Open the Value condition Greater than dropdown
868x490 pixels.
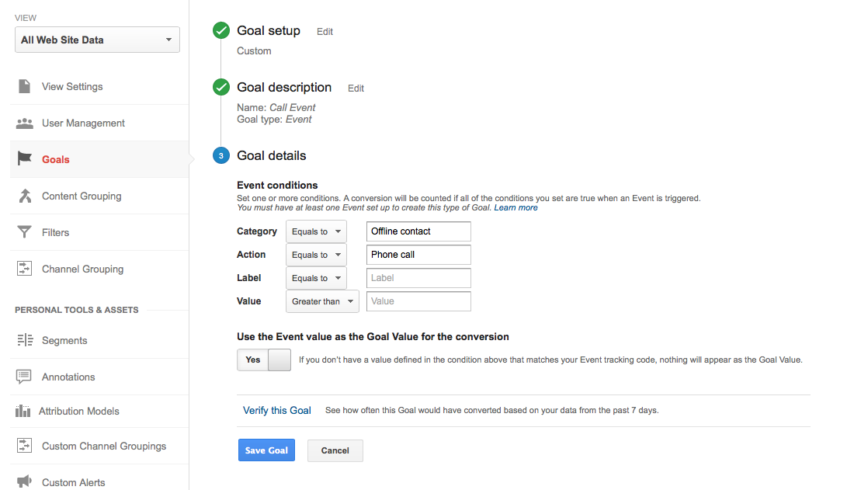[x=322, y=301]
